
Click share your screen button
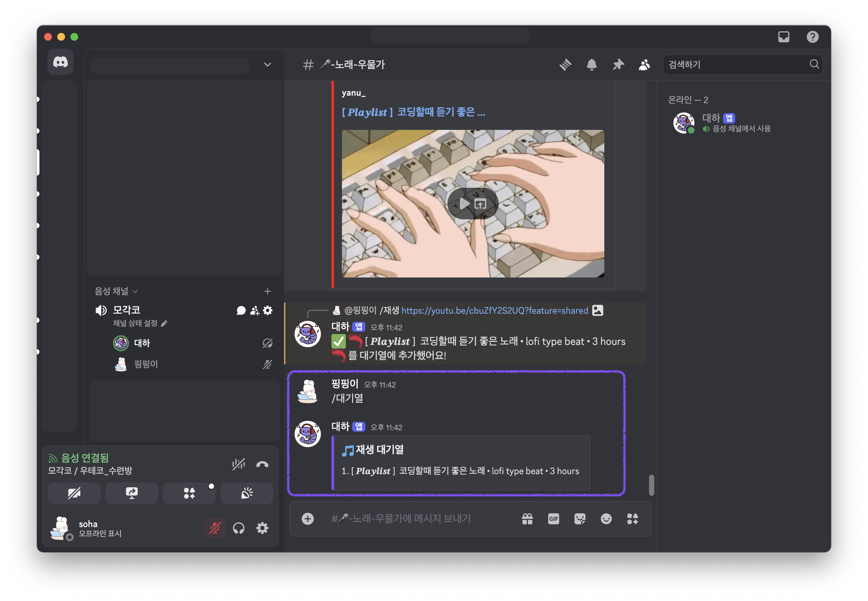[132, 493]
